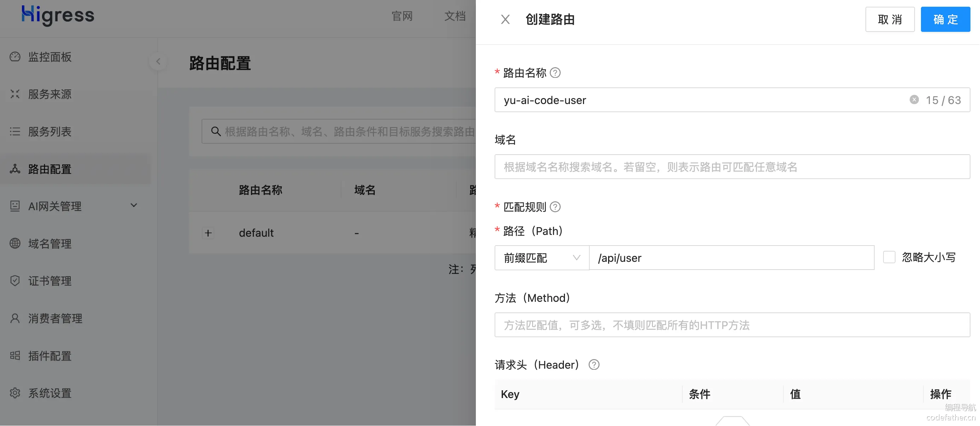The height and width of the screenshot is (426, 980).
Task: Click the 路由配置 page heading
Action: click(x=220, y=63)
